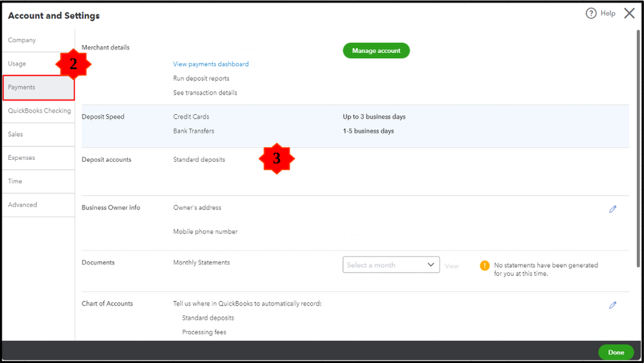644x363 pixels.
Task: Click the Credit Cards deposit speed text
Action: tap(191, 117)
